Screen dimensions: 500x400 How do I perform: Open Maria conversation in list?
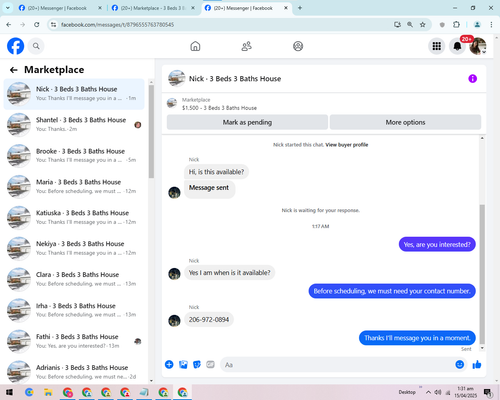74,186
